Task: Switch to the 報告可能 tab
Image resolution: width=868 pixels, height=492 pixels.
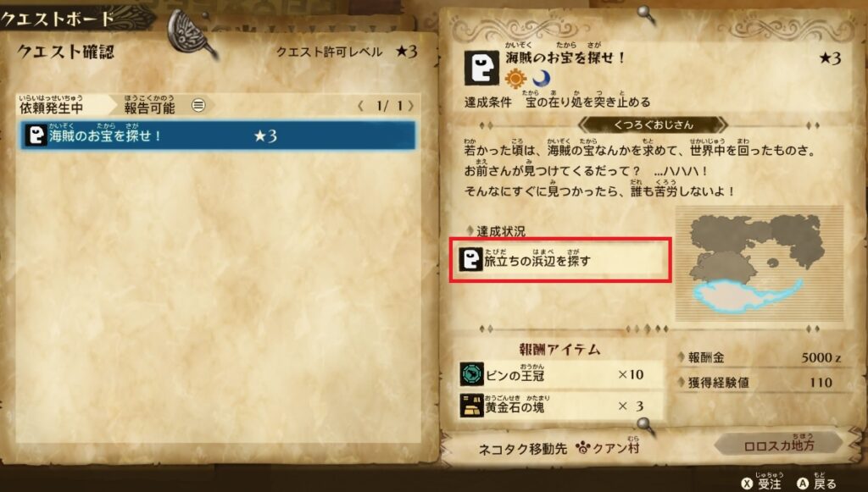Action: [x=149, y=104]
